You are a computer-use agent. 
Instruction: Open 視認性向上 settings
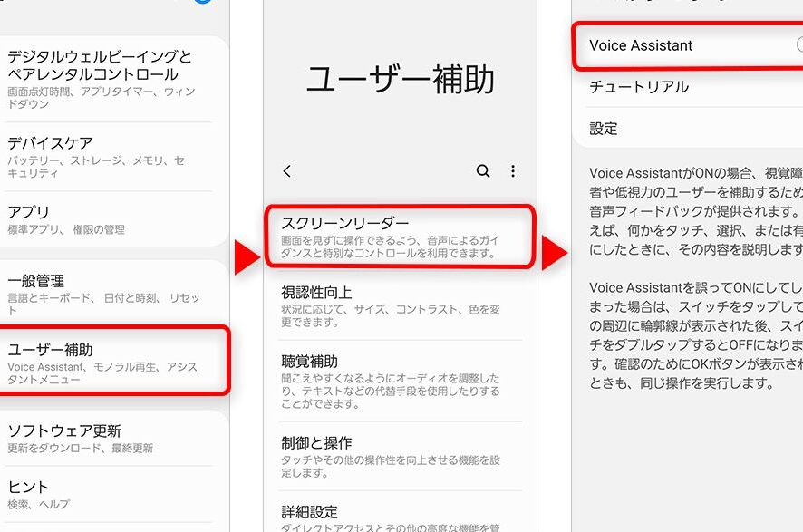[x=400, y=305]
